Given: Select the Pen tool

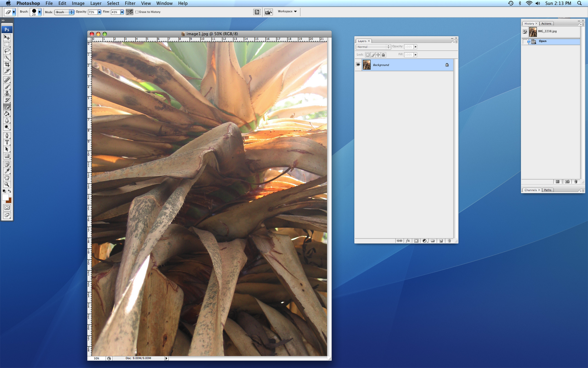Looking at the screenshot, I should point(7,136).
